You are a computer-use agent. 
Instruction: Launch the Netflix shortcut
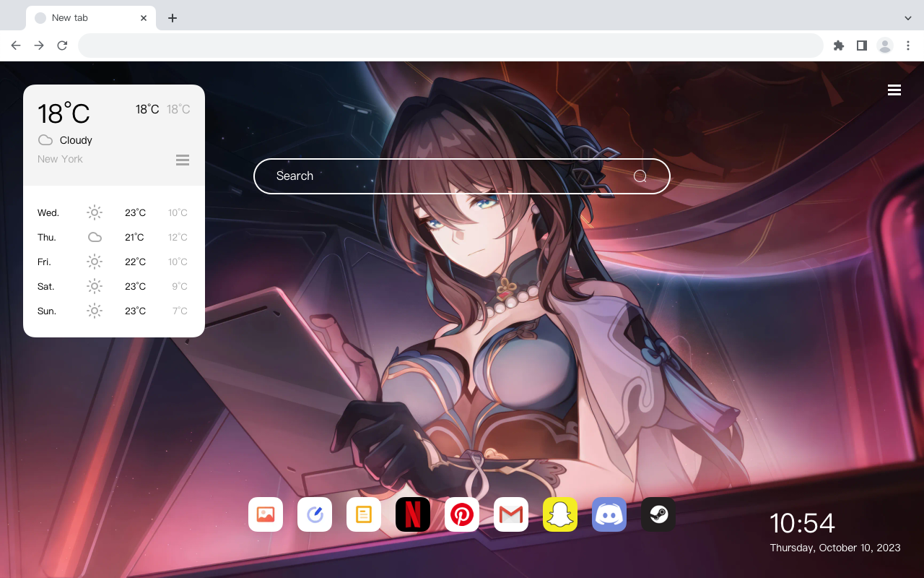(413, 514)
